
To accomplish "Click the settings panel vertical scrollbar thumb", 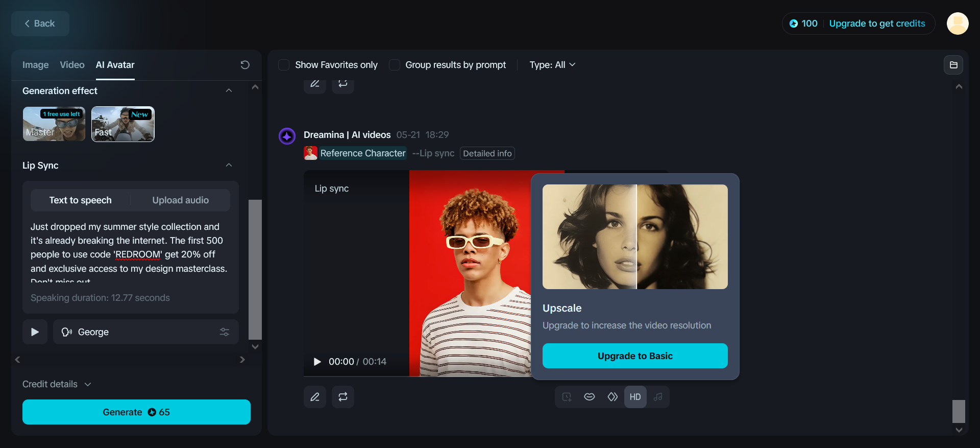I will 255,270.
